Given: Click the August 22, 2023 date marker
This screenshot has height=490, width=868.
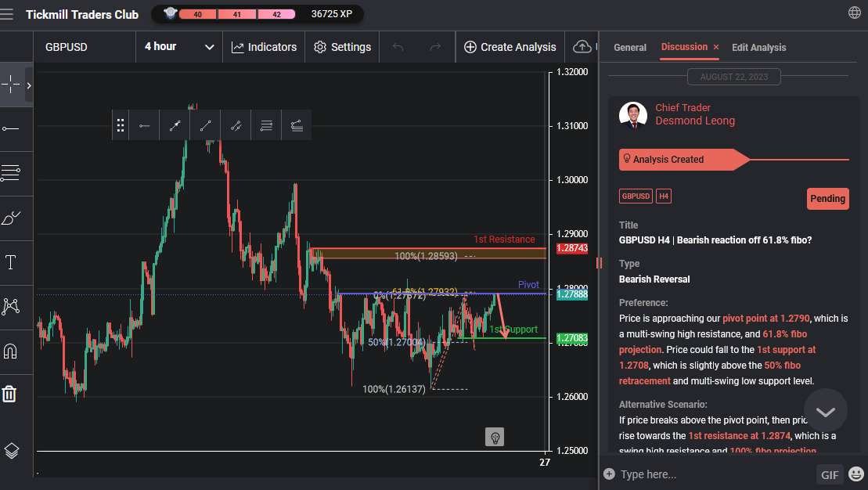Looking at the screenshot, I should [734, 77].
